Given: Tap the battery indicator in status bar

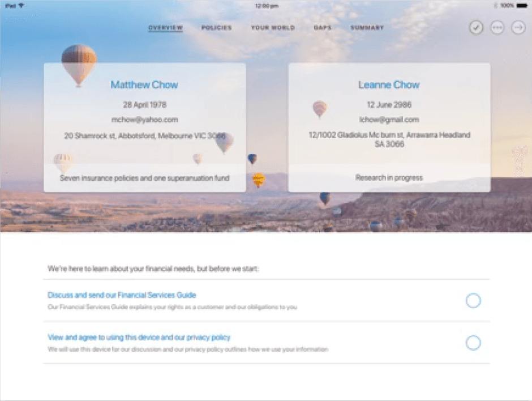Looking at the screenshot, I should [x=521, y=6].
